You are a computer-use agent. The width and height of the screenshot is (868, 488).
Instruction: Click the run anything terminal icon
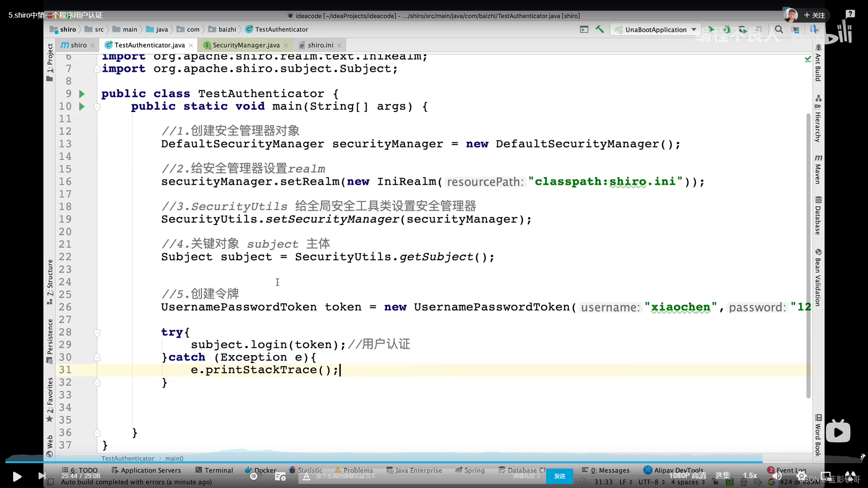pos(584,29)
